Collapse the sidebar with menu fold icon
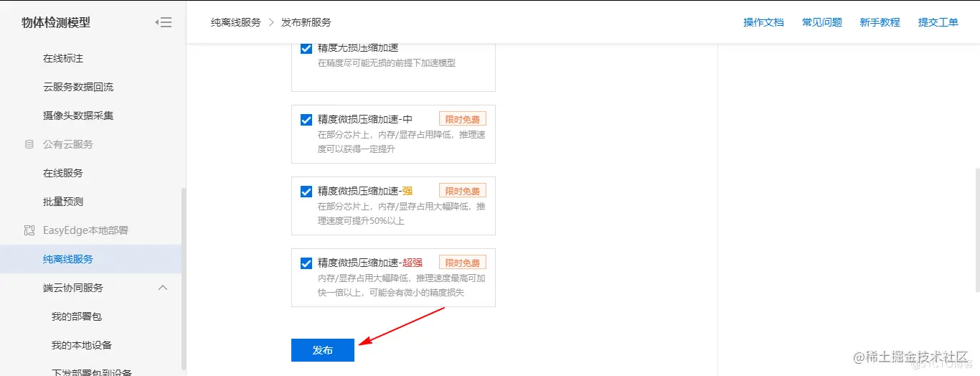The image size is (980, 376). tap(164, 22)
